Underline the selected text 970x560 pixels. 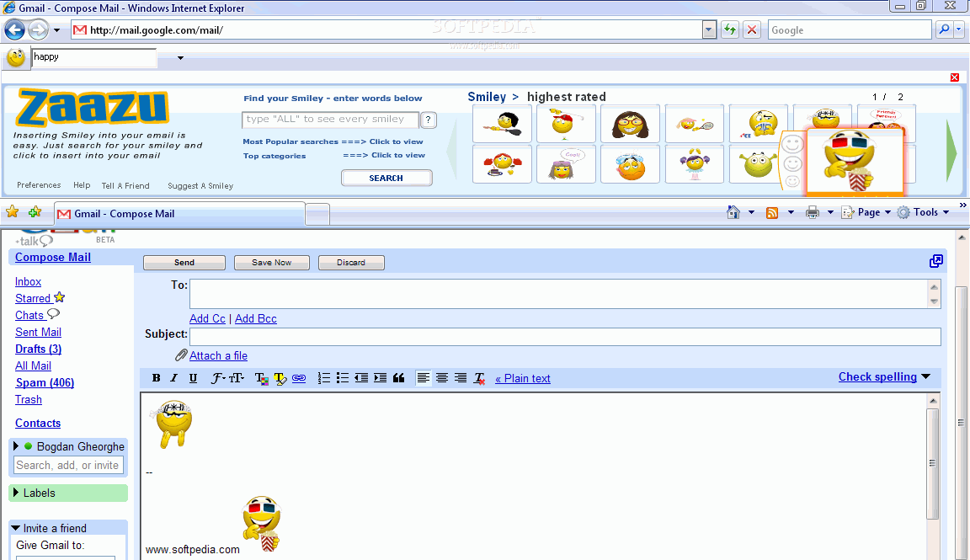click(193, 378)
